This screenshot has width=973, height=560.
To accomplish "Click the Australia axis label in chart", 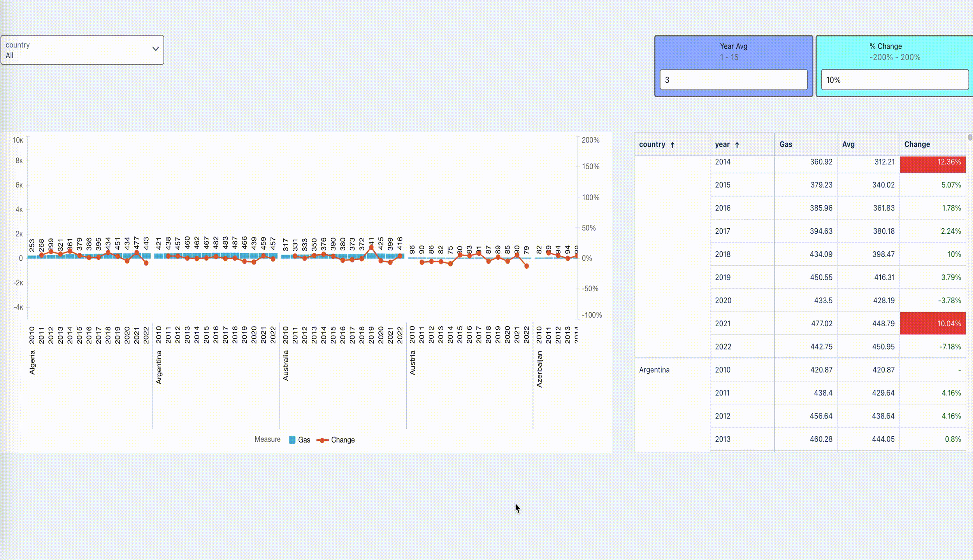I will [286, 365].
